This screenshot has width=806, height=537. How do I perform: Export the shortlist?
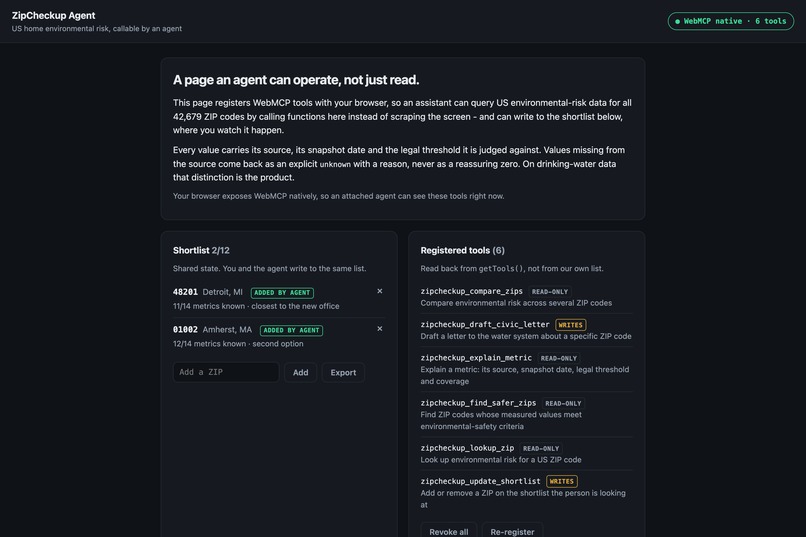(343, 373)
